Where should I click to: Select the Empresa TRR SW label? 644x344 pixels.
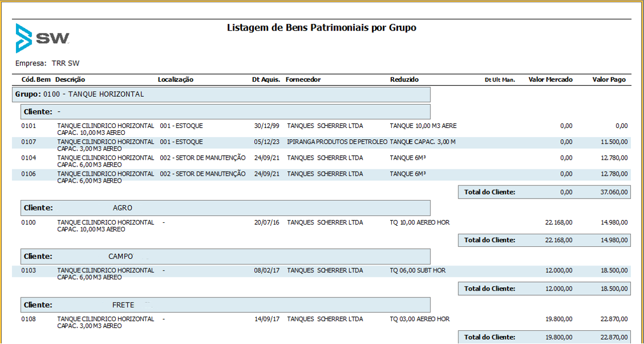point(47,63)
